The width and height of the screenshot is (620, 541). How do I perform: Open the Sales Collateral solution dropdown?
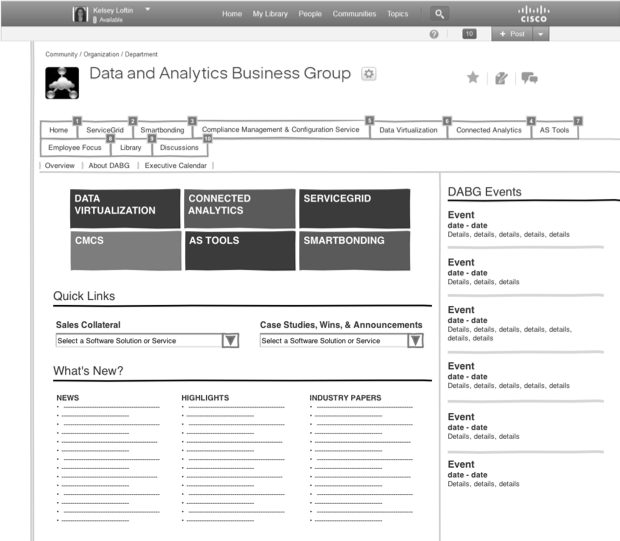pyautogui.click(x=147, y=340)
